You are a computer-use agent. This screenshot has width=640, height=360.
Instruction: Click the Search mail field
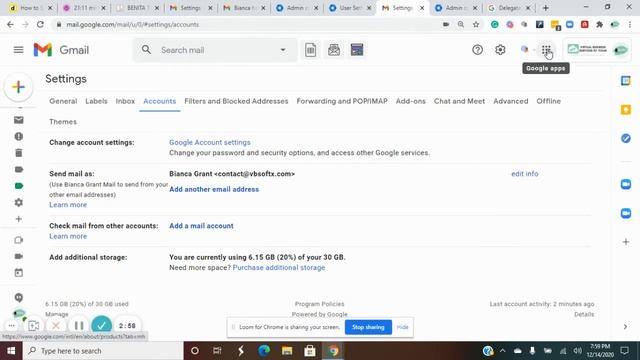[215, 50]
